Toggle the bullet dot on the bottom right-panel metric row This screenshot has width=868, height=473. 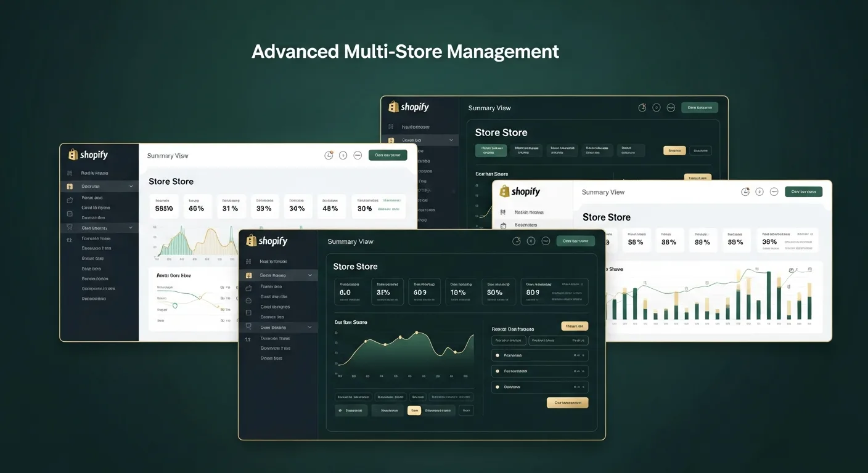coord(496,387)
